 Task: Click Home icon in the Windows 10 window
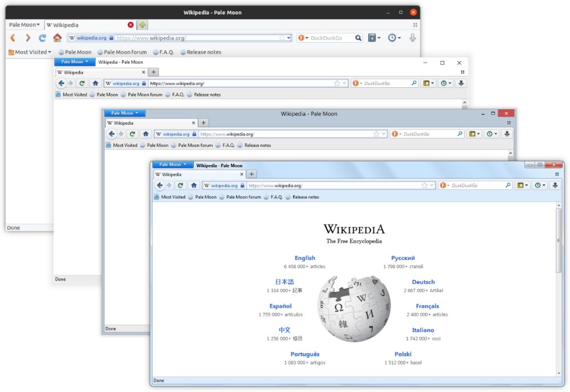tap(95, 83)
